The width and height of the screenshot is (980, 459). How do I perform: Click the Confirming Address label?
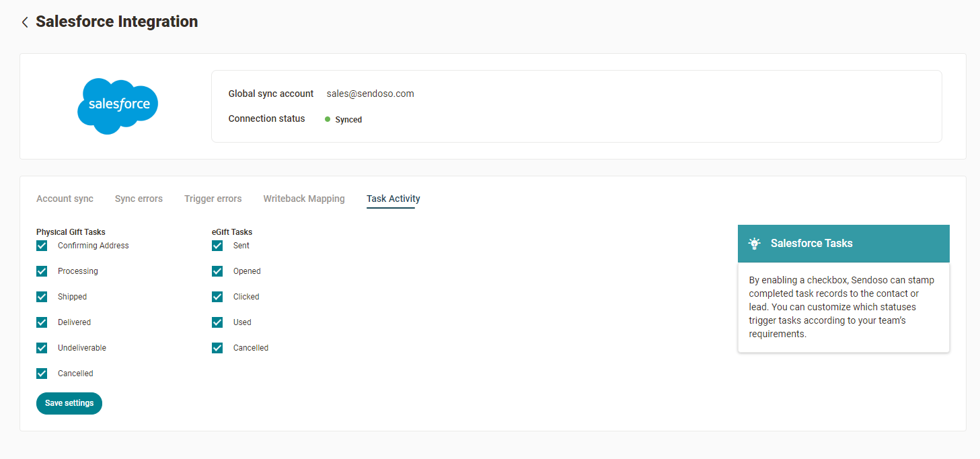[x=93, y=246]
